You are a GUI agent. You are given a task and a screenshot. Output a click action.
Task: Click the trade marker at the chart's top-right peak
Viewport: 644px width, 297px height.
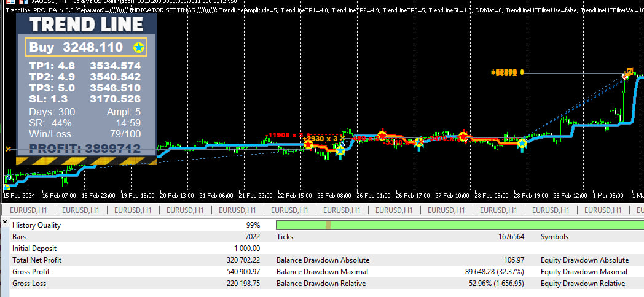pyautogui.click(x=627, y=74)
